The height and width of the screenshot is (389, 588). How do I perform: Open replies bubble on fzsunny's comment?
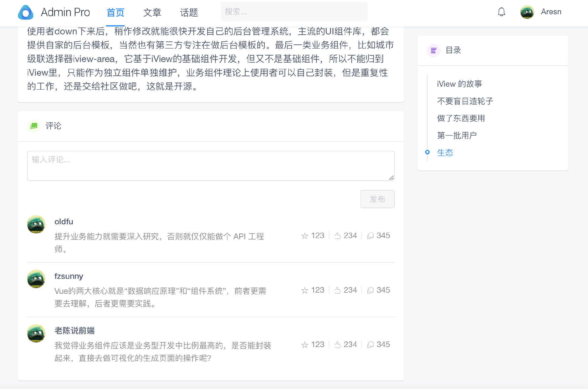[x=370, y=290]
